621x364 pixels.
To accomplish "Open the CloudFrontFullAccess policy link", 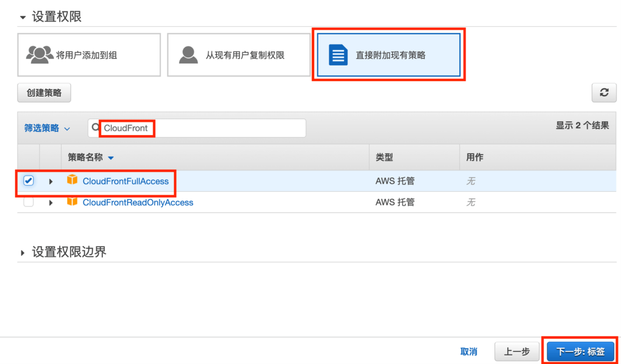I will click(125, 181).
